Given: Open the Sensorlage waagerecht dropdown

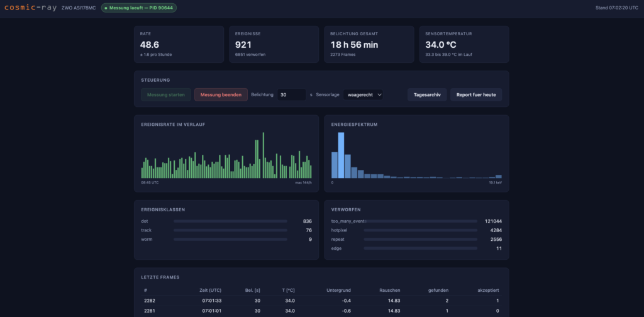Looking at the screenshot, I should (x=363, y=94).
